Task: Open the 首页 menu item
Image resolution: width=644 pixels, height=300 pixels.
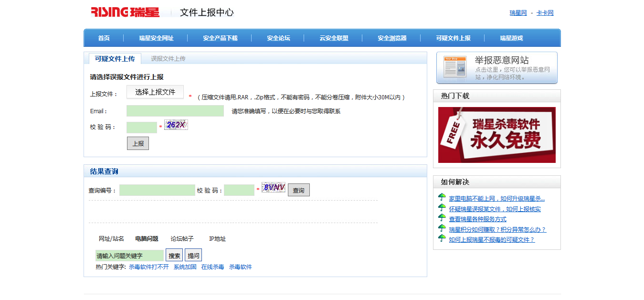Action: pyautogui.click(x=104, y=38)
